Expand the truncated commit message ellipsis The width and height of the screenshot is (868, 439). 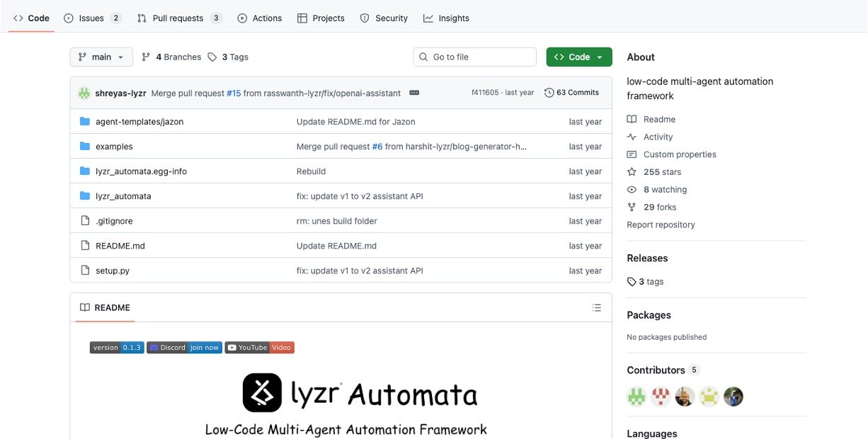click(413, 92)
